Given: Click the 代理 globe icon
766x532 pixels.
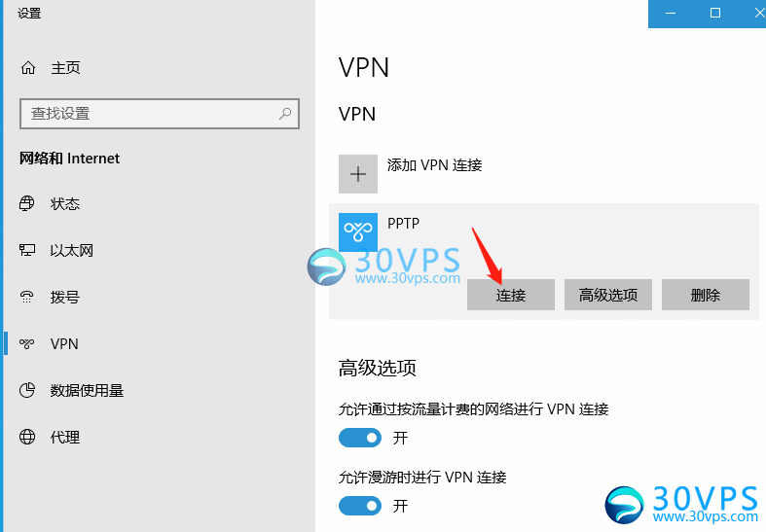Looking at the screenshot, I should click(27, 437).
